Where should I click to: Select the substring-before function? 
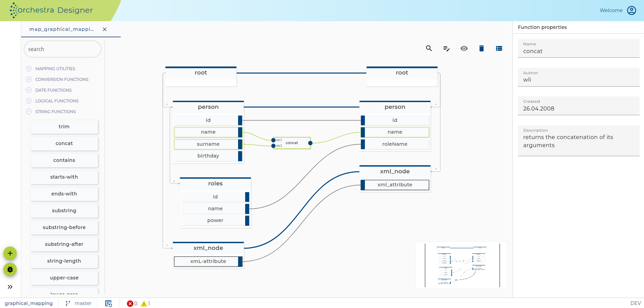click(64, 227)
